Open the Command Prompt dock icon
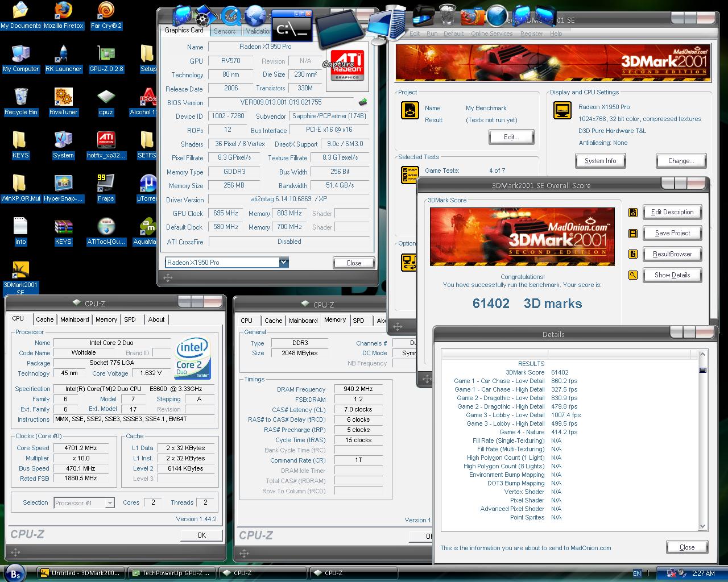Image resolution: width=728 pixels, height=582 pixels. 292,27
